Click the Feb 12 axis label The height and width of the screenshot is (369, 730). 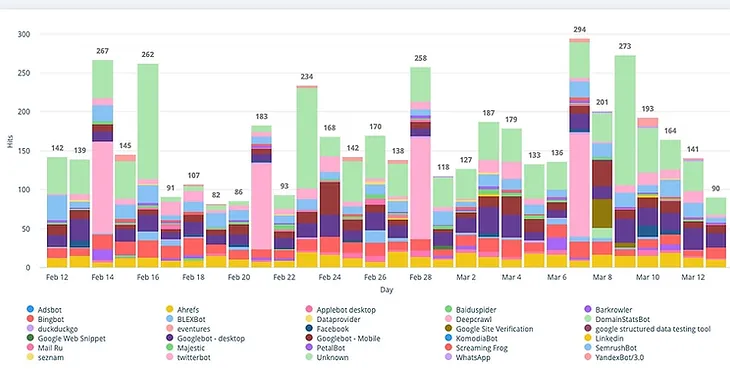click(57, 277)
